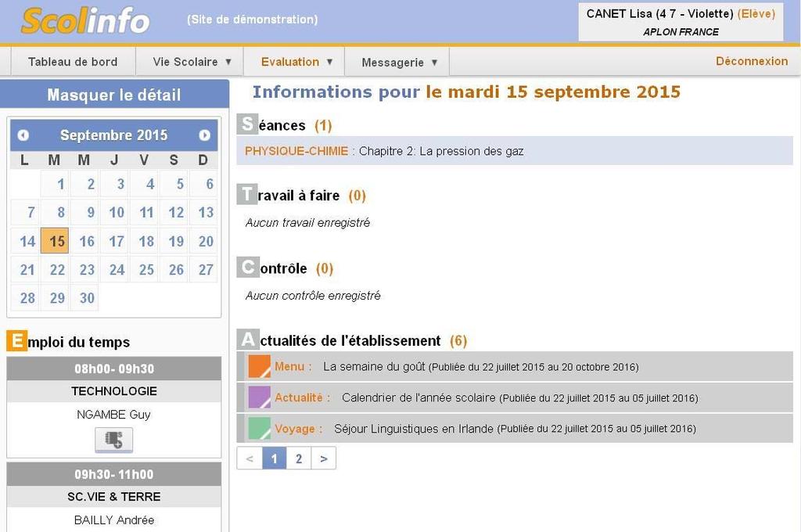The width and height of the screenshot is (801, 532).
Task: Toggle Masquer le détail panel
Action: click(x=114, y=95)
